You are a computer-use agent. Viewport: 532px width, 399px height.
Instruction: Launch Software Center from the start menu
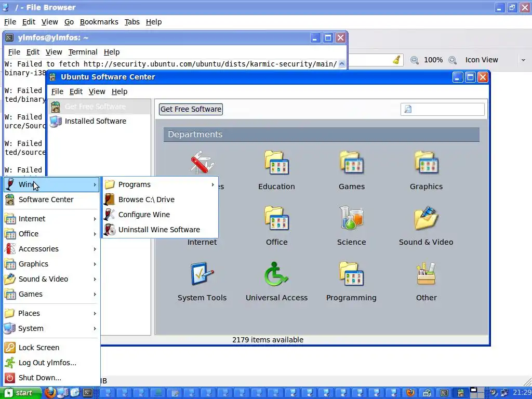(51, 199)
